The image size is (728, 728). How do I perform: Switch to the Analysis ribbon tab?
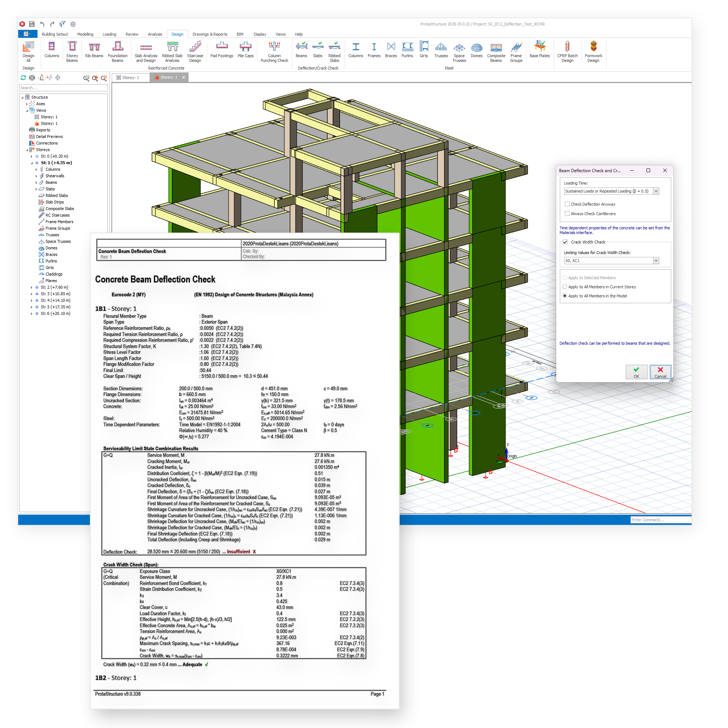(x=155, y=34)
